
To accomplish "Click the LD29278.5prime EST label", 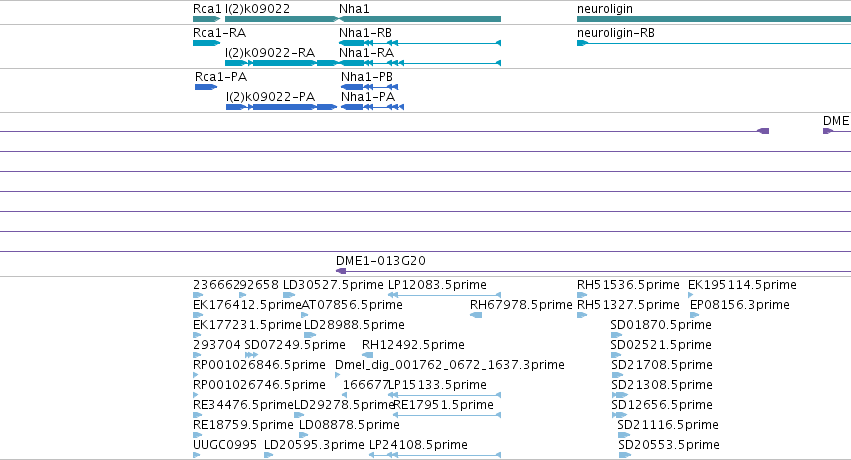I will click(x=344, y=405).
